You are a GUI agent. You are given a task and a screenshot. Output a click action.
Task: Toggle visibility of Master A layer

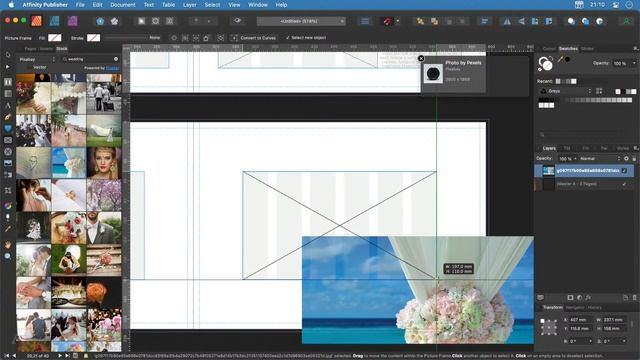[624, 184]
